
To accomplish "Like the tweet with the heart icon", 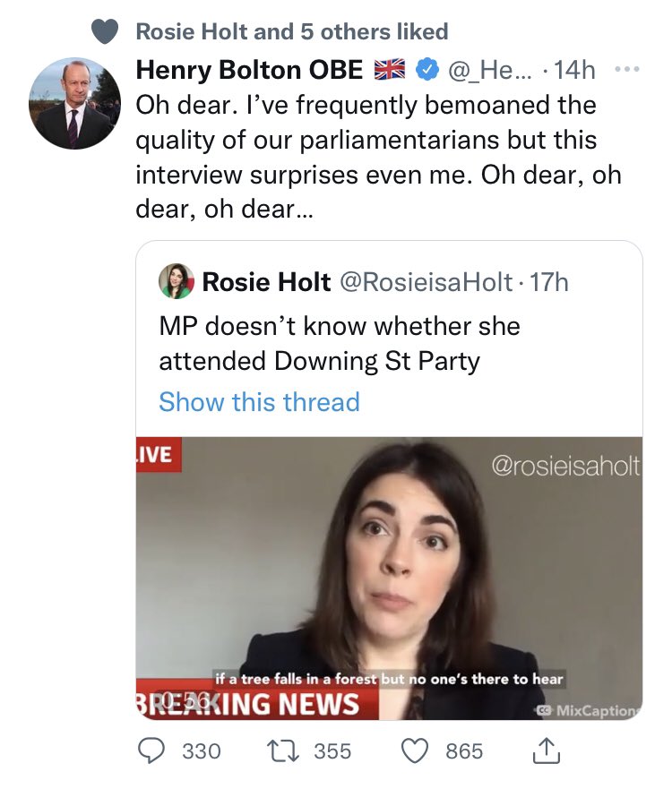I will pyautogui.click(x=417, y=750).
